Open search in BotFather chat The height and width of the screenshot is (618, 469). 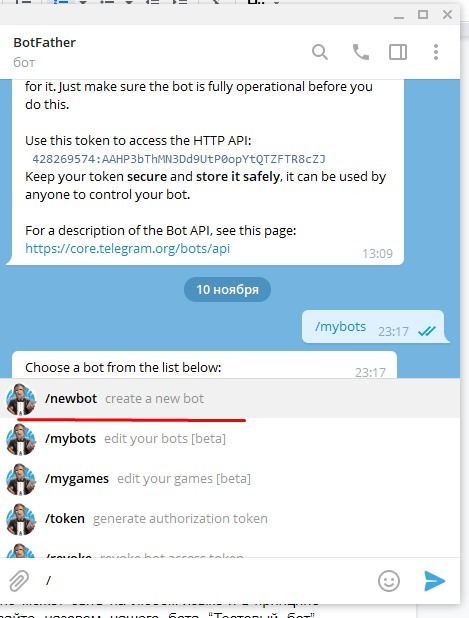[x=320, y=52]
